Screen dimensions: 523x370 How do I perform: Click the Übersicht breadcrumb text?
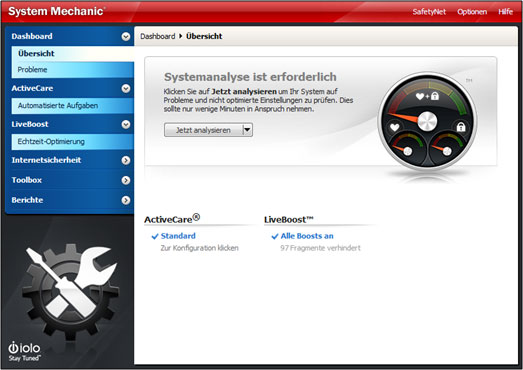(204, 36)
